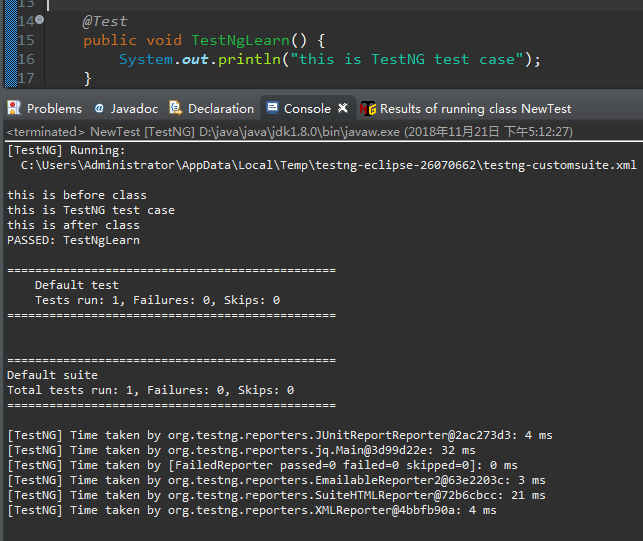
Task: Click 'Tests run: 1, Failures: 0, Skips: 0' line
Action: [157, 300]
